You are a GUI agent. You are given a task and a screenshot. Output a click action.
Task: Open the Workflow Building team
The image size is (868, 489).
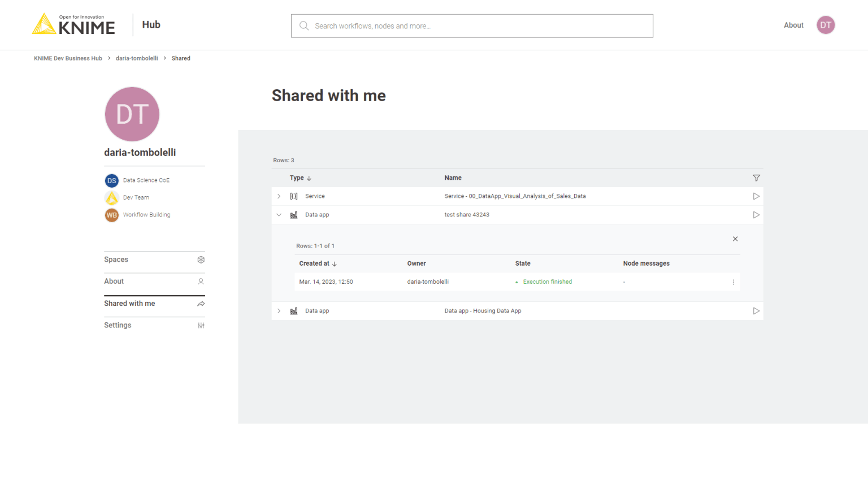pyautogui.click(x=146, y=215)
